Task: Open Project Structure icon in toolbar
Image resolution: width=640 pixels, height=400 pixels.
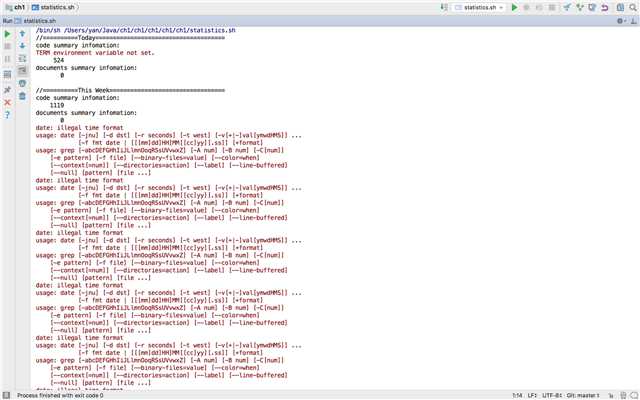Action: [x=620, y=7]
